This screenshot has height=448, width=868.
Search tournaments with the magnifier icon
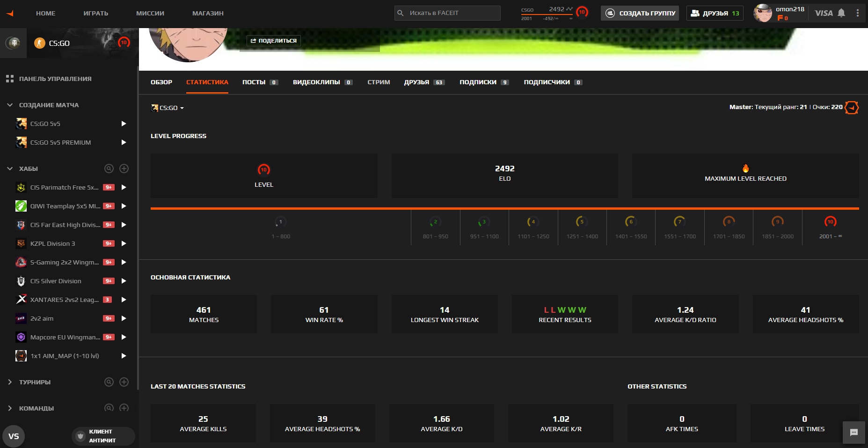[x=109, y=382]
